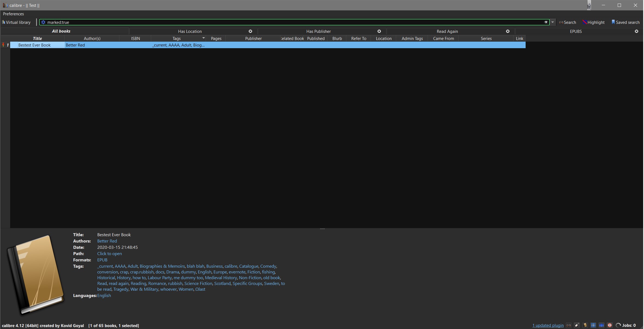This screenshot has height=329, width=644.
Task: Click the 1 updated plugin link
Action: click(x=548, y=326)
